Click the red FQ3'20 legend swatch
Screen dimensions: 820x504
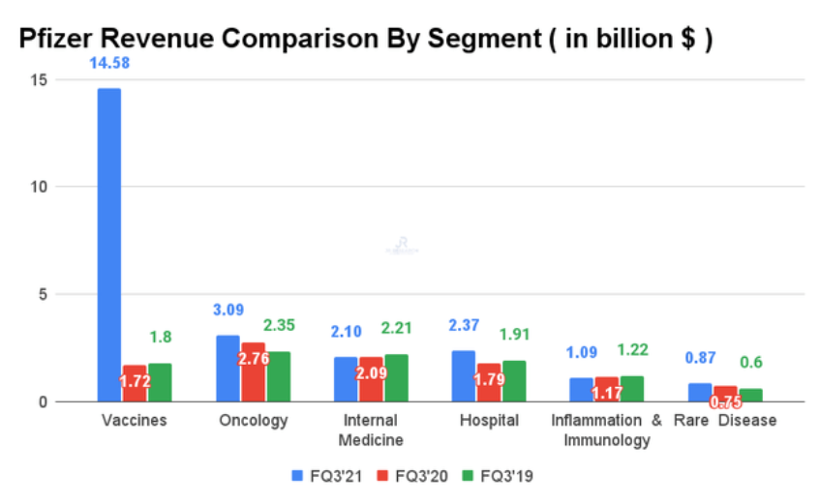[382, 476]
